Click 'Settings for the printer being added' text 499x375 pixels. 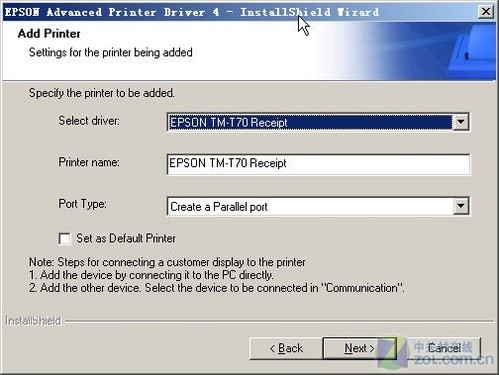tap(111, 53)
